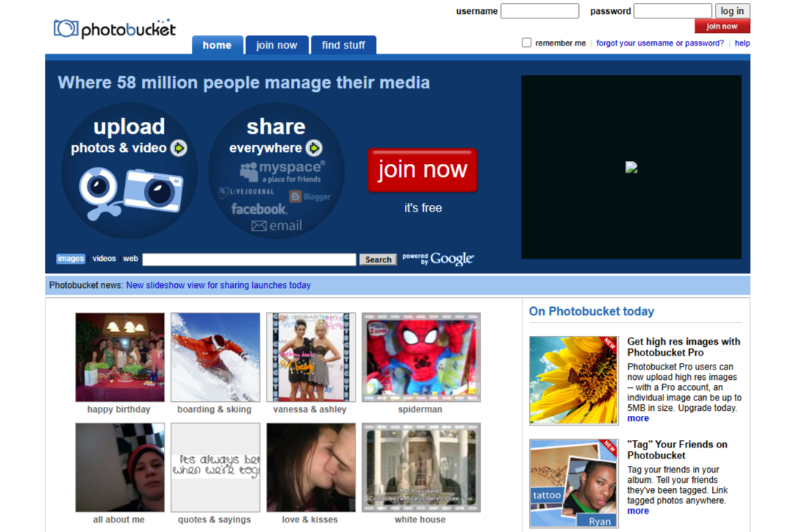Select the images search type
Image resolution: width=798 pixels, height=532 pixels.
71,259
